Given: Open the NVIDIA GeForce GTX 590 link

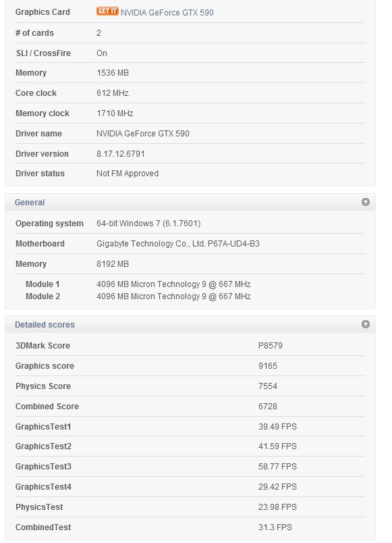Looking at the screenshot, I should (167, 13).
